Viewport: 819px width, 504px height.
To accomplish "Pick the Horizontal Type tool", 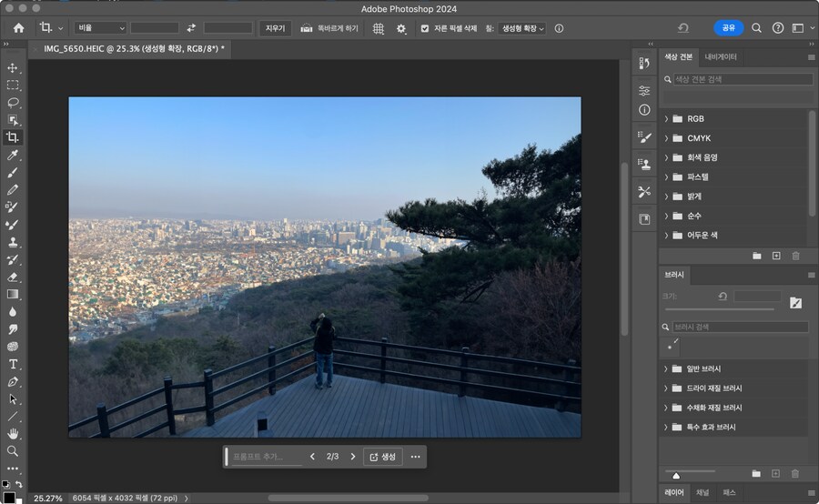I will [13, 364].
